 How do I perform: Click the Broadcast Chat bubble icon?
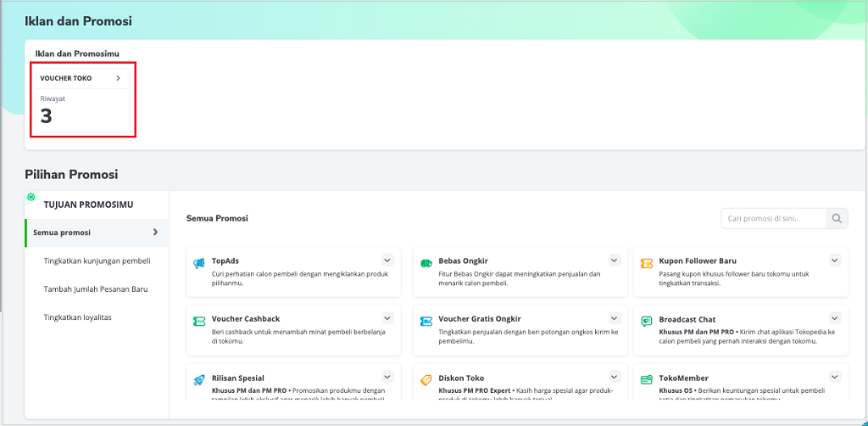click(647, 322)
